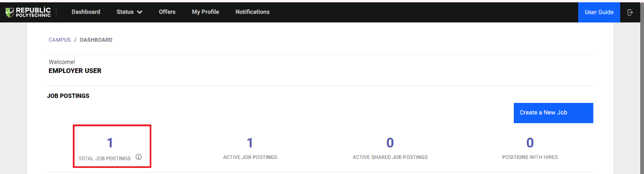Follow the CAMPUS breadcrumb link
This screenshot has height=174, width=644.
pos(60,40)
